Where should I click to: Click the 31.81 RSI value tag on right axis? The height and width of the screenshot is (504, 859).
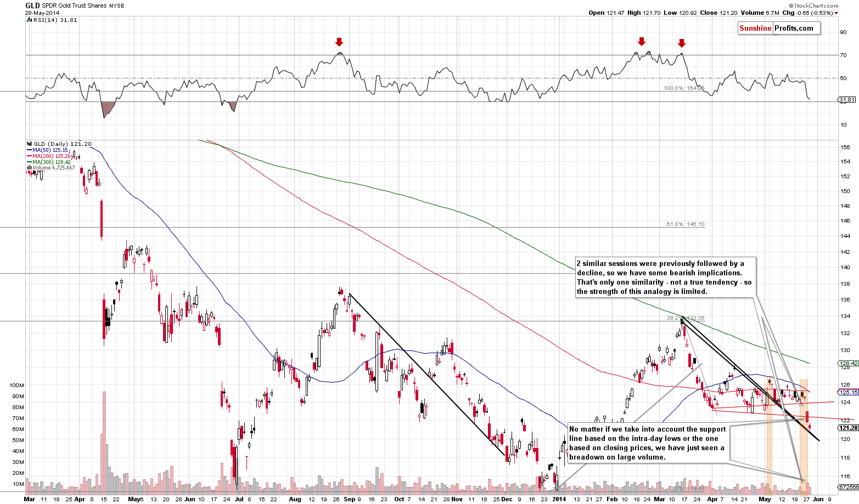pos(847,99)
